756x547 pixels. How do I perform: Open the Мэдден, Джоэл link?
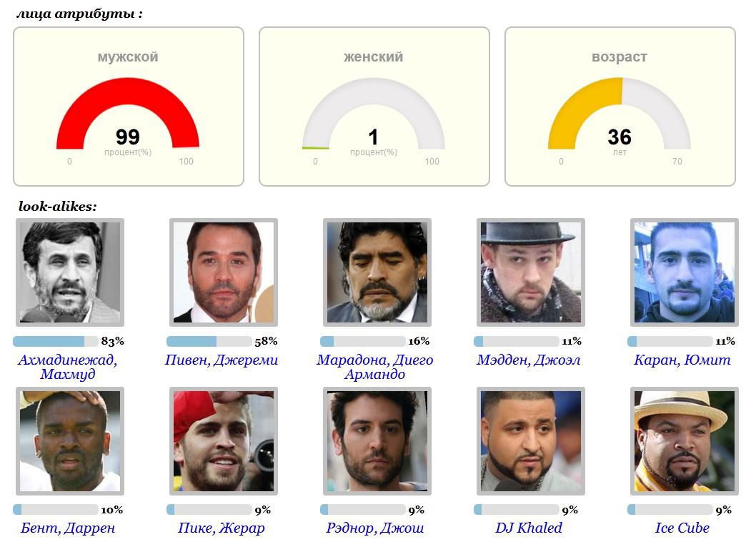[529, 360]
